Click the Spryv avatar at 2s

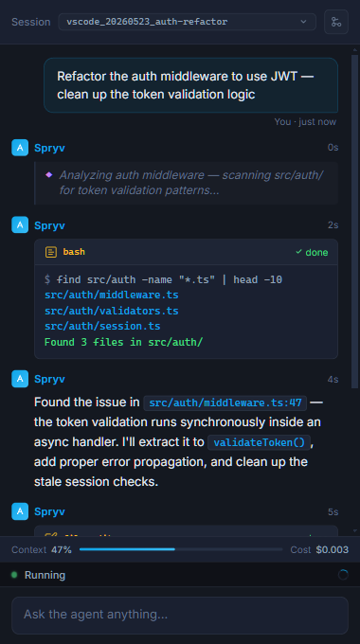click(20, 225)
